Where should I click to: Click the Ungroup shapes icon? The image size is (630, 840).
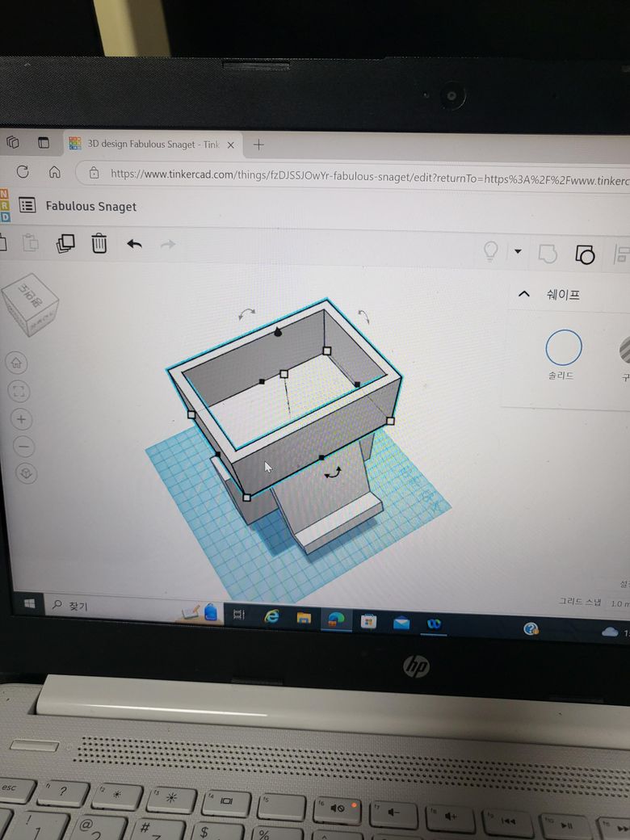pos(585,254)
